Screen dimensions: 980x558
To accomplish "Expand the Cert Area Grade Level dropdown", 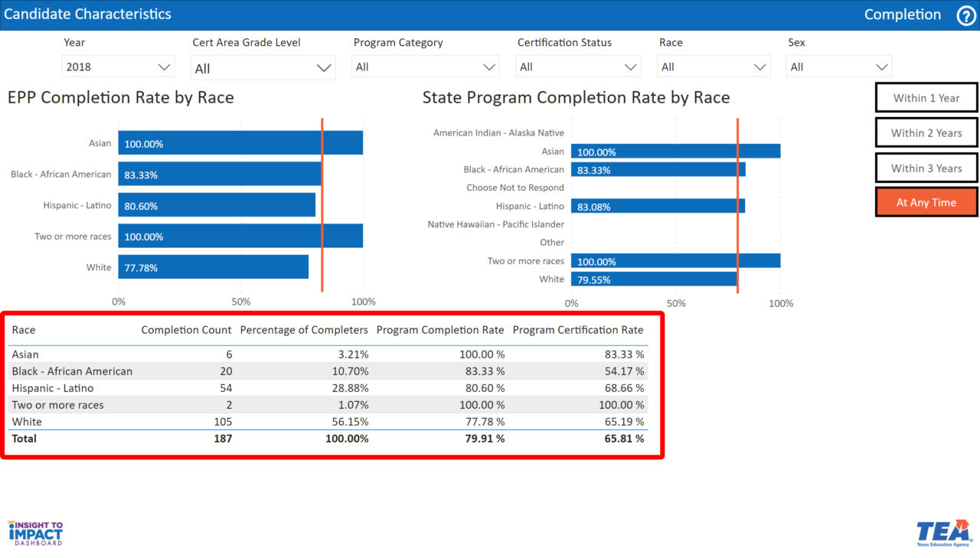I will click(263, 68).
